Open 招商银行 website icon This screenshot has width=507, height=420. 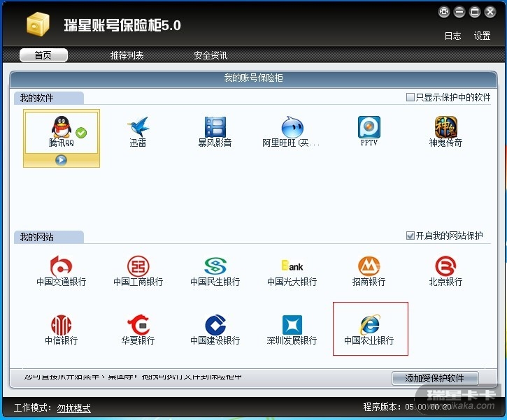pyautogui.click(x=369, y=266)
